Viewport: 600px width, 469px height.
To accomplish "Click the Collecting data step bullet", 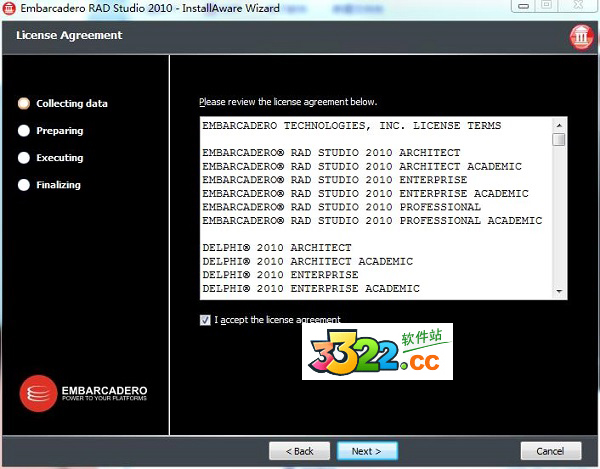I will (24, 103).
